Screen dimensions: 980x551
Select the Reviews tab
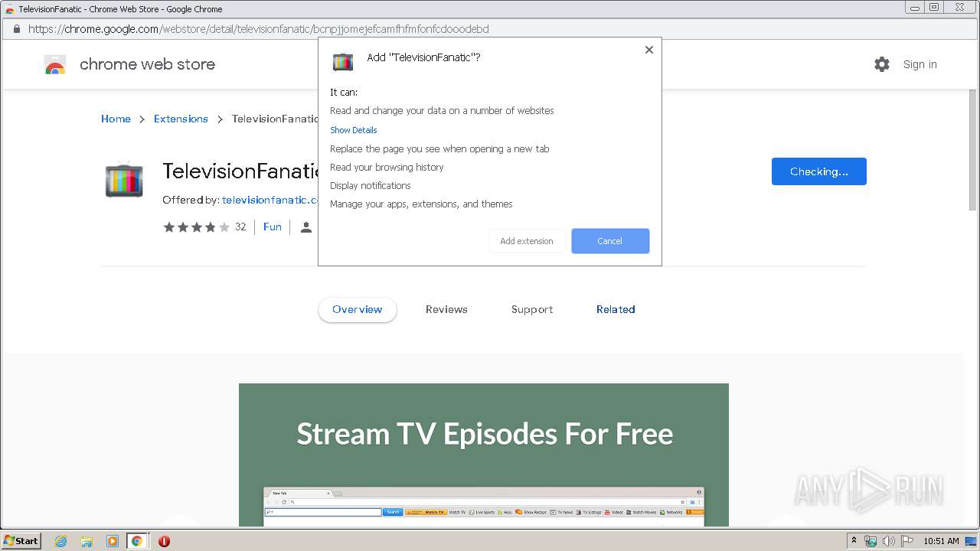click(x=446, y=310)
